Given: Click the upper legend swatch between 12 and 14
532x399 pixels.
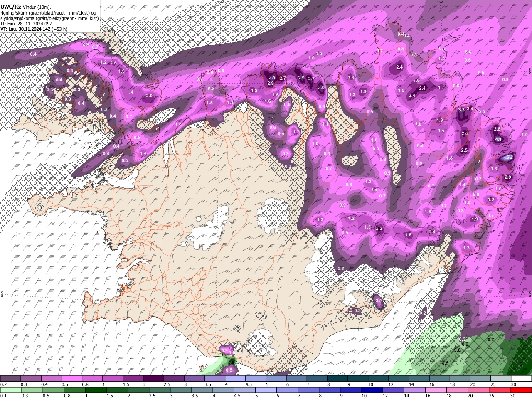Looking at the screenshot, I should tap(398, 378).
